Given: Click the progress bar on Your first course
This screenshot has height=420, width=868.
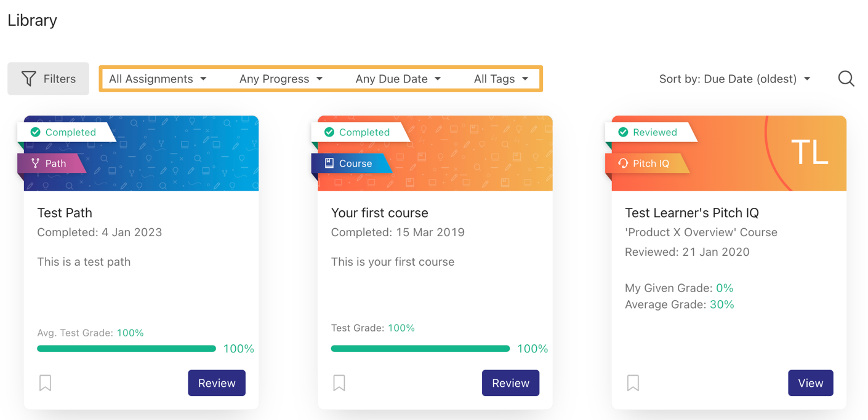Looking at the screenshot, I should coord(420,349).
